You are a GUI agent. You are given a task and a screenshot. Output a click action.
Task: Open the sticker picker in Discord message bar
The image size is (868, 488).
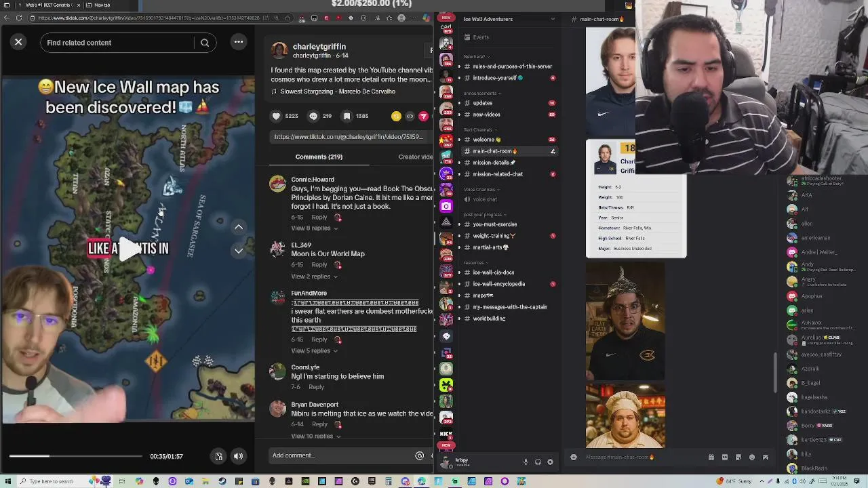(x=738, y=457)
